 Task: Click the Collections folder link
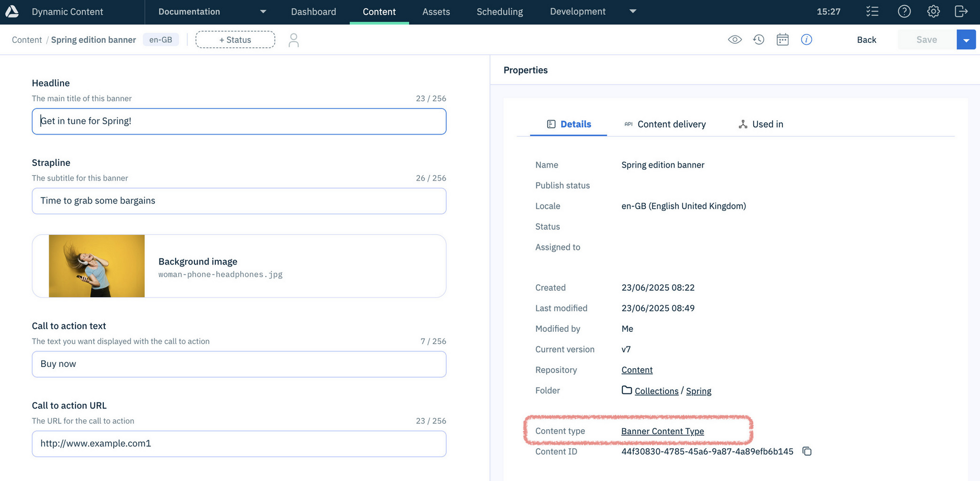[x=656, y=391]
